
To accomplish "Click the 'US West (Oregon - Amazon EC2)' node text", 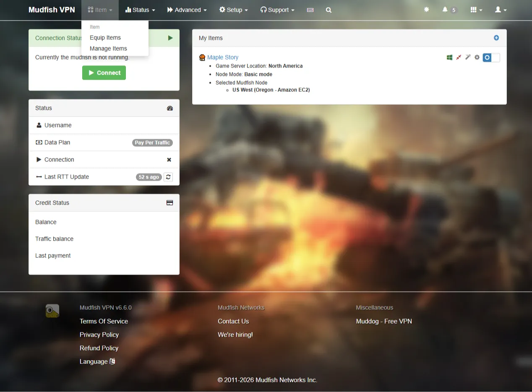I will tap(271, 90).
